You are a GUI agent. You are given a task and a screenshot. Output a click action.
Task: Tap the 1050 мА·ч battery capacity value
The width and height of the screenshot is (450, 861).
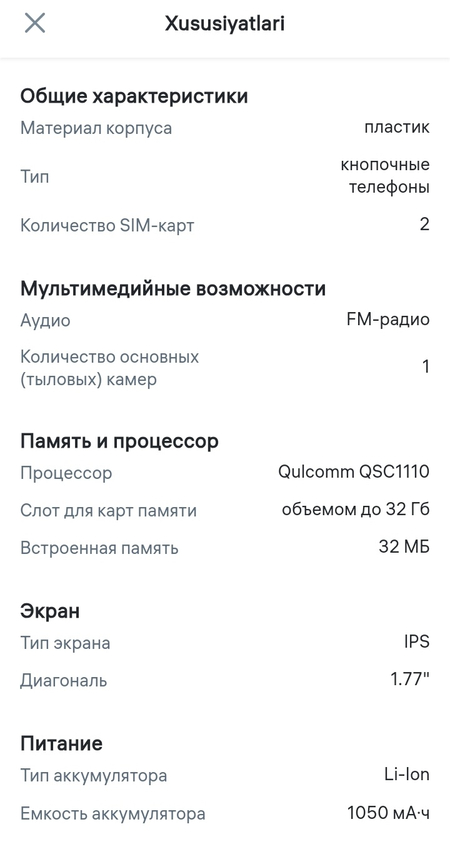pyautogui.click(x=389, y=813)
